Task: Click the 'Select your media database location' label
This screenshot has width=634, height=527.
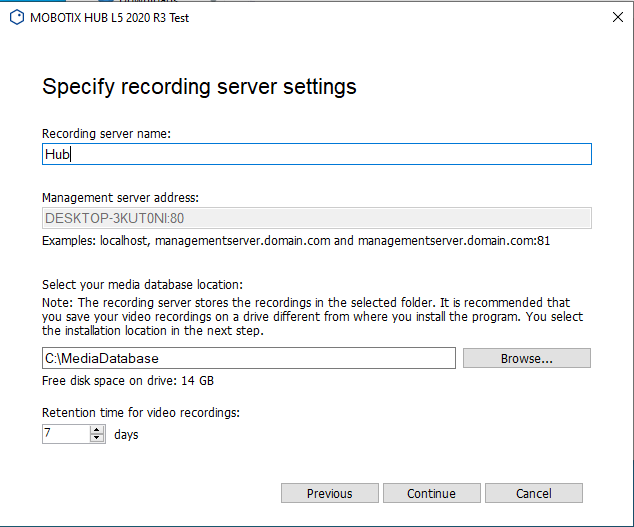Action: point(143,284)
